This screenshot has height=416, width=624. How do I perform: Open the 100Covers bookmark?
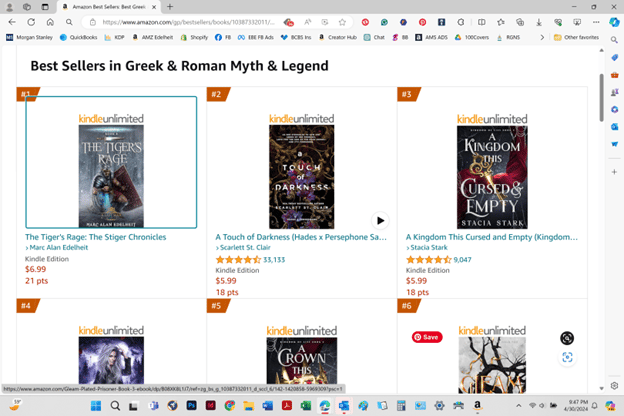[472, 37]
